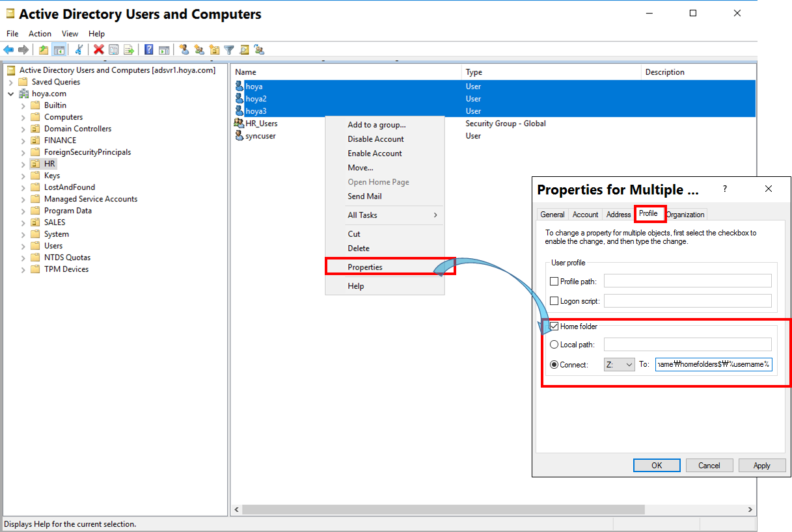Select the Connect radio button

(x=554, y=365)
